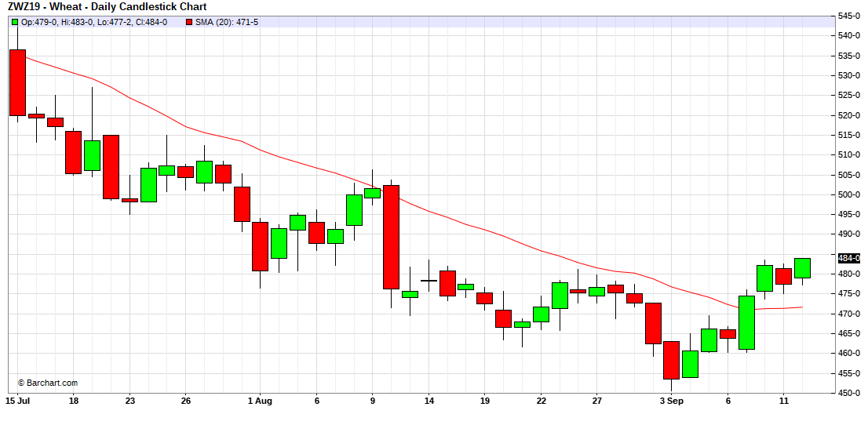This screenshot has height=425, width=868.
Task: Click the Barchart.com copyright label
Action: click(x=48, y=383)
